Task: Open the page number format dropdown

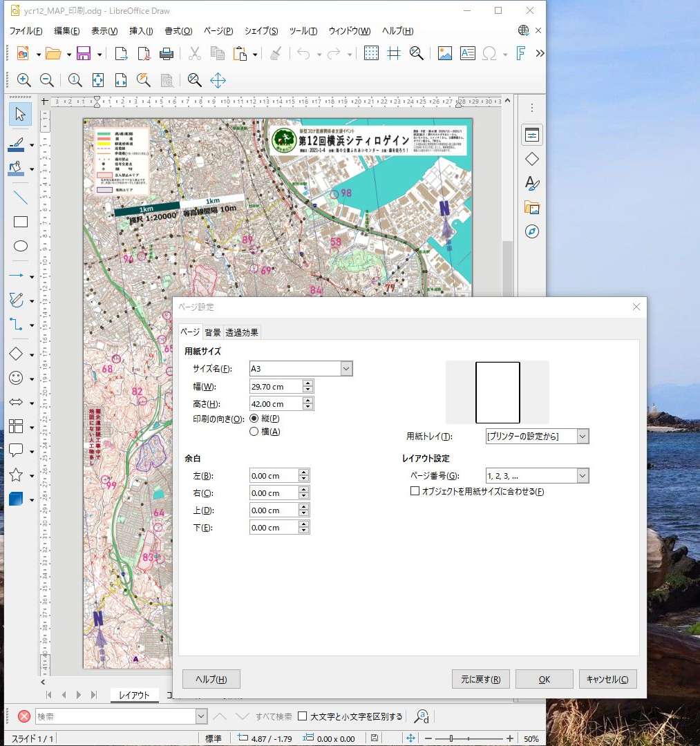Action: click(x=582, y=476)
